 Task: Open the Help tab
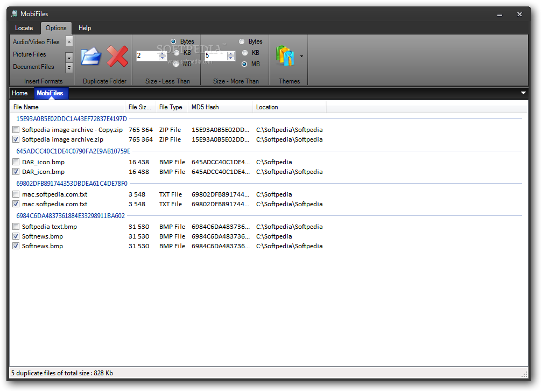click(x=85, y=28)
